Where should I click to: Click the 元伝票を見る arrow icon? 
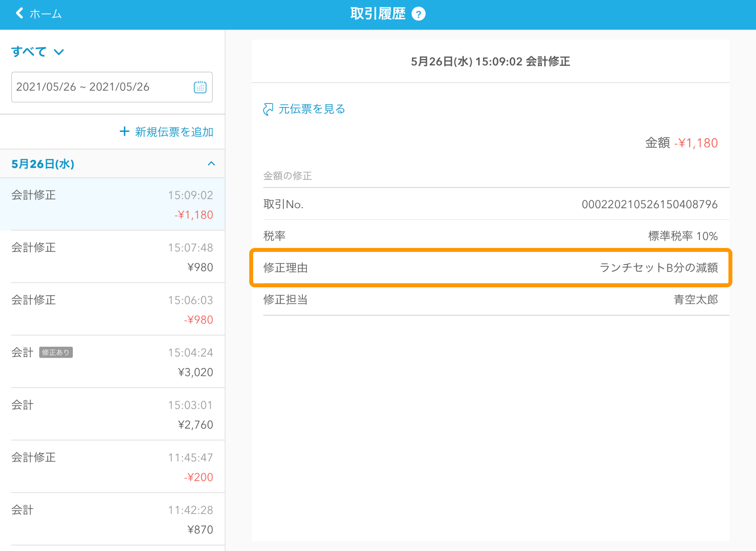pos(268,109)
